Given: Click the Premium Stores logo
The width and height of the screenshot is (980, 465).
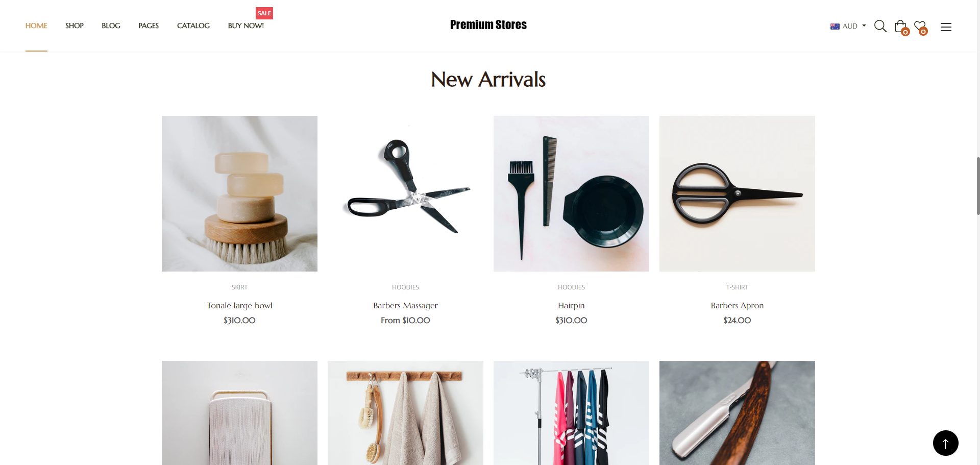Looking at the screenshot, I should point(488,25).
